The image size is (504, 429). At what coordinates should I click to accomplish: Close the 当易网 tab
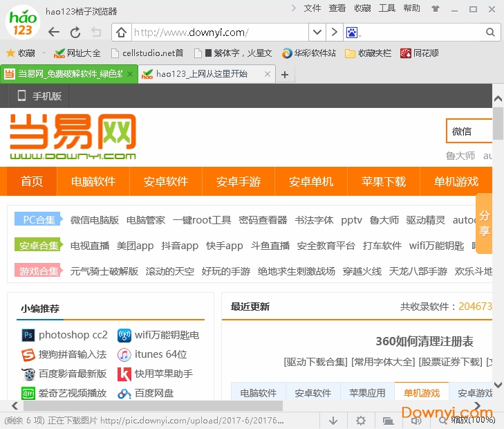130,74
